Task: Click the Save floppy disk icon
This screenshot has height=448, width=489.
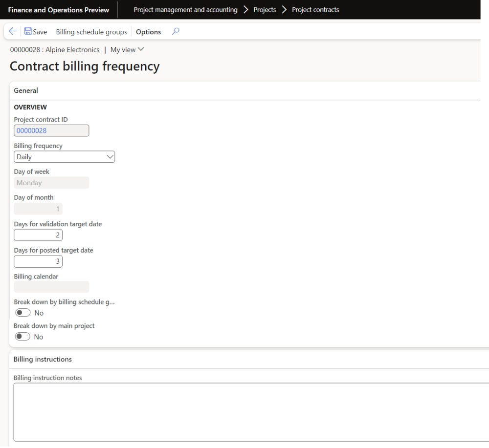Action: [28, 31]
